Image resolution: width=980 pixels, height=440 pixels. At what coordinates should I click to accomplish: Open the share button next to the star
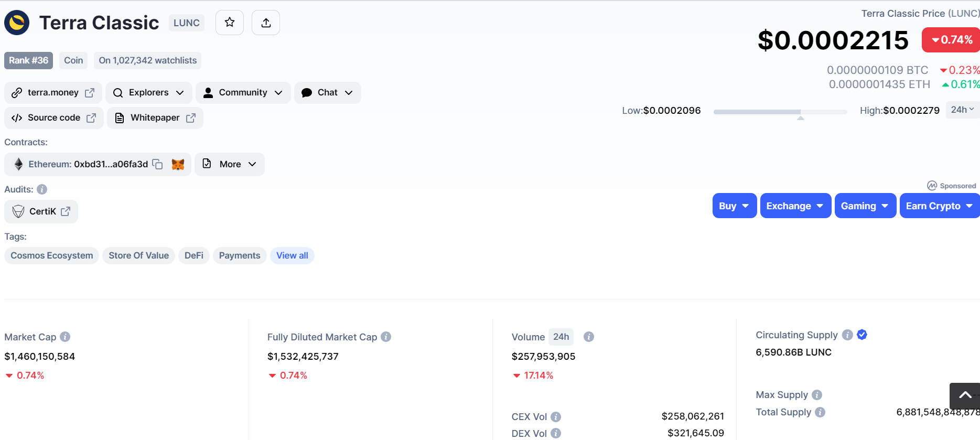[266, 23]
